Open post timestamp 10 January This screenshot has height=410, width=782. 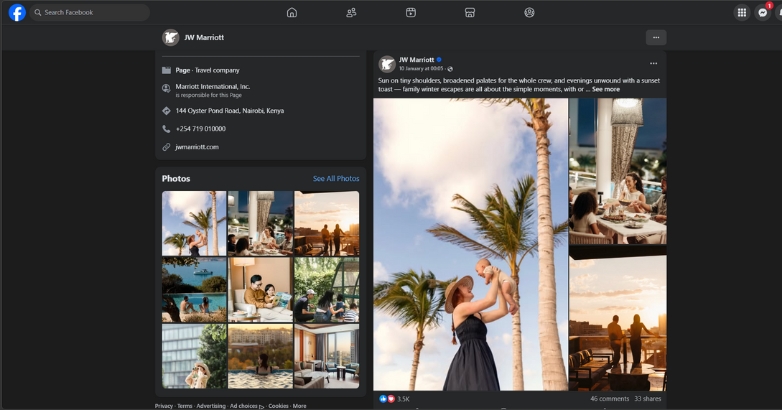421,69
